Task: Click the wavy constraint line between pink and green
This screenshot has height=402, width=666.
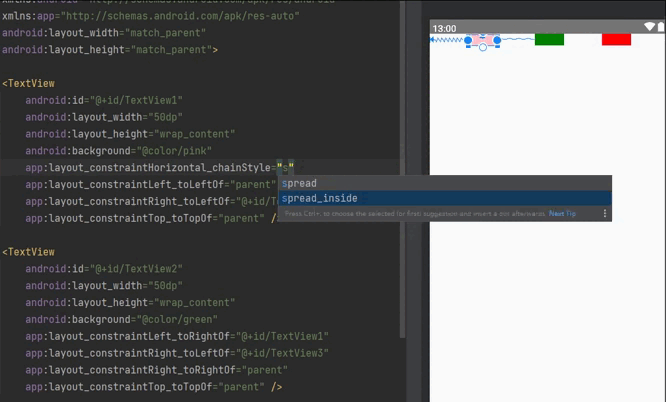Action: click(x=518, y=40)
